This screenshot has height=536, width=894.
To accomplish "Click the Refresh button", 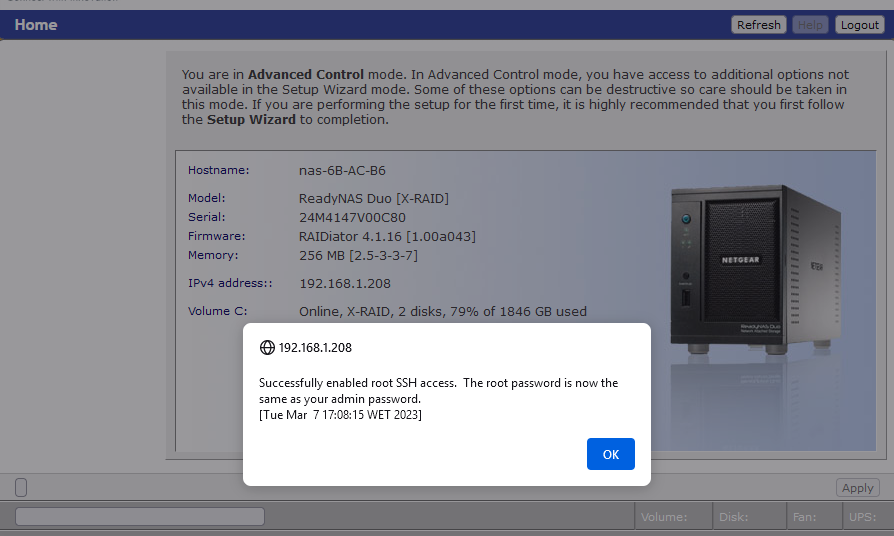I will [x=758, y=25].
